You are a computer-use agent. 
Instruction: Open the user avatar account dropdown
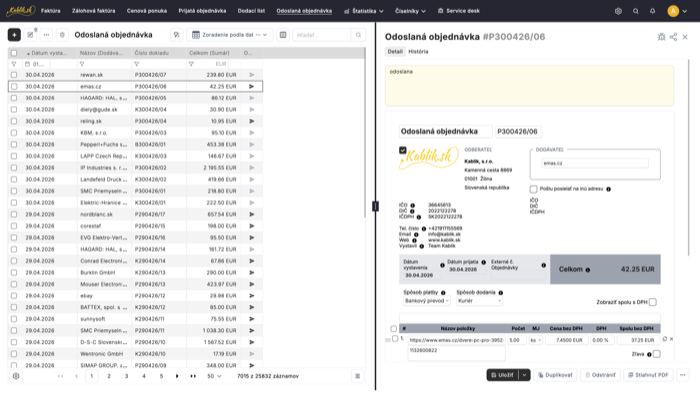pyautogui.click(x=677, y=11)
